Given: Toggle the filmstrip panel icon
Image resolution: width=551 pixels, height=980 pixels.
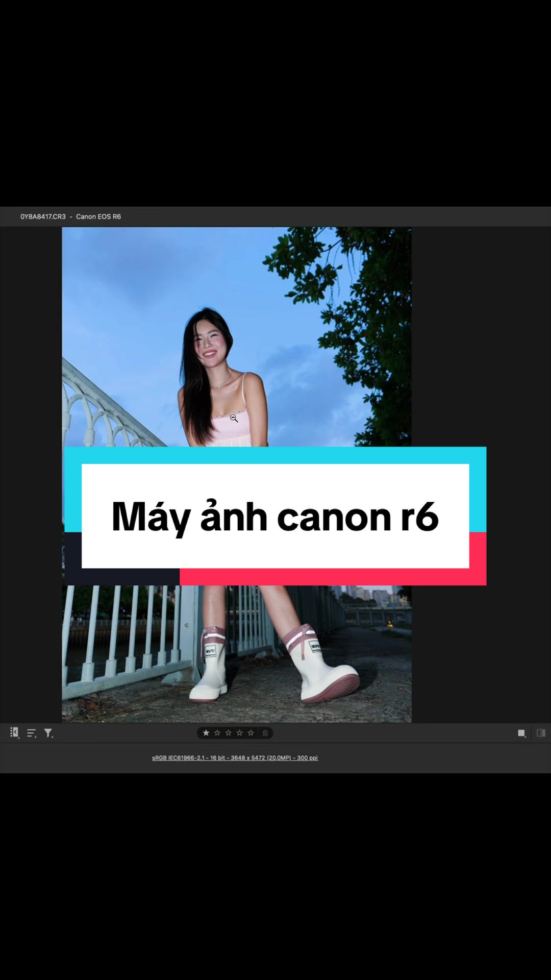Looking at the screenshot, I should (x=14, y=733).
